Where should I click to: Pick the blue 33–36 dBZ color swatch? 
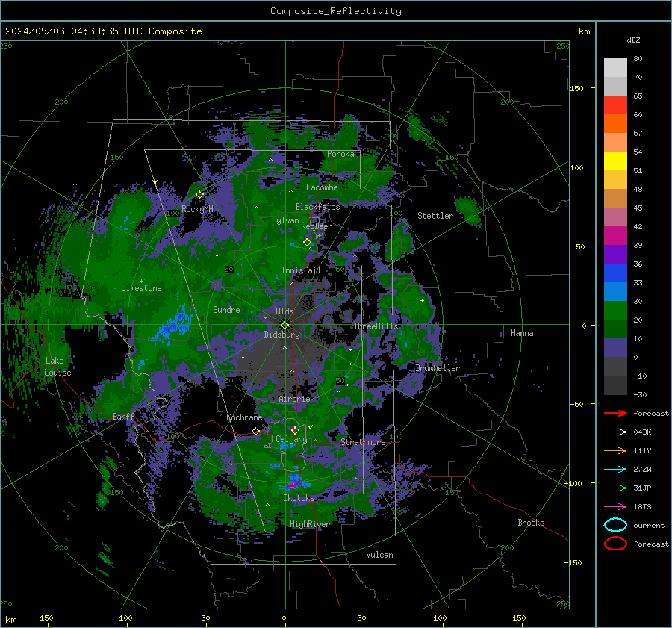click(615, 273)
